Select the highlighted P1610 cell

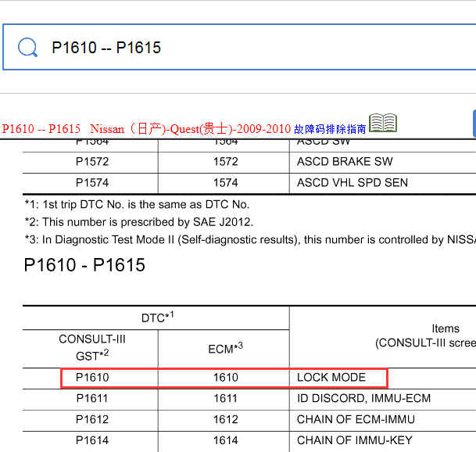point(92,378)
